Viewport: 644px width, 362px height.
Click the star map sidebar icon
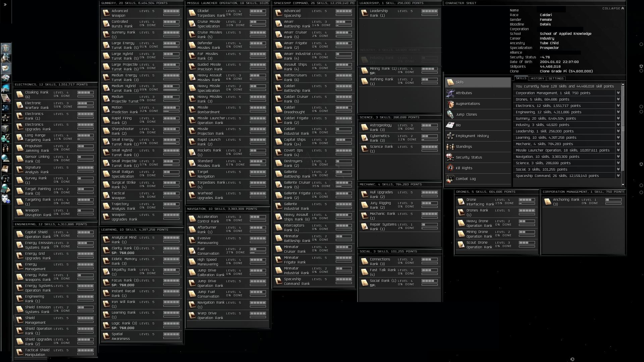coord(6,108)
